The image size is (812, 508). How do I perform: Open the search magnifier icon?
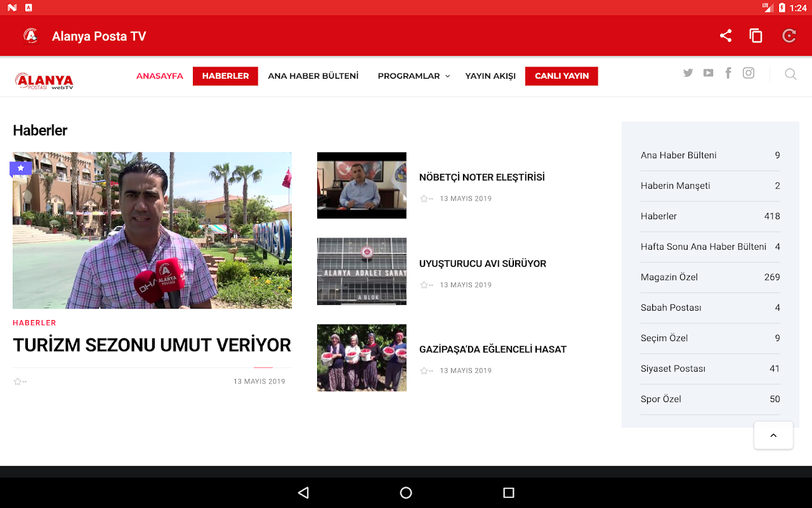(790, 74)
